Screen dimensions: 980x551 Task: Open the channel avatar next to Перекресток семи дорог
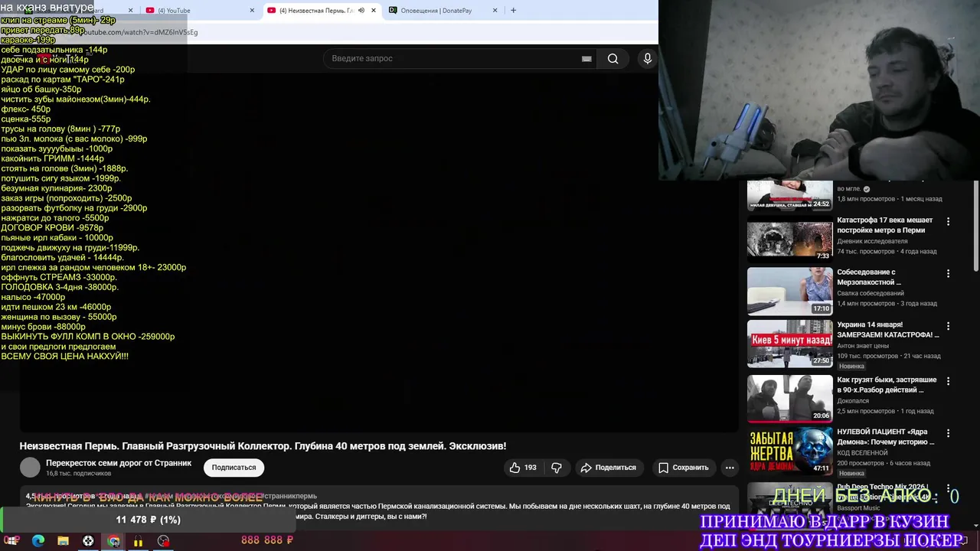tap(30, 468)
